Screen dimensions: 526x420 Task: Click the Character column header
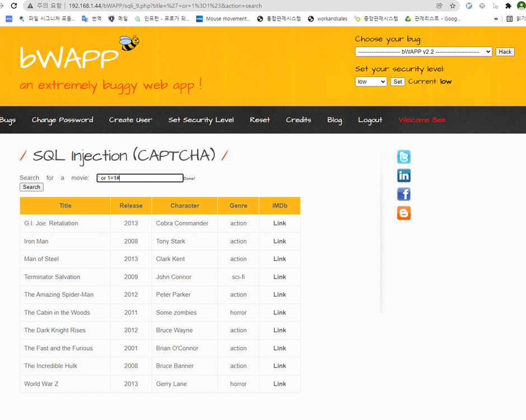pos(185,206)
